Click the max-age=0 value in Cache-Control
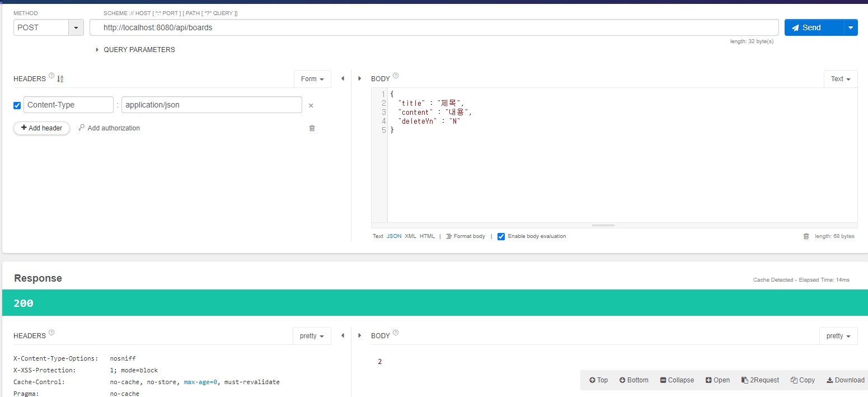The width and height of the screenshot is (868, 397). point(200,382)
